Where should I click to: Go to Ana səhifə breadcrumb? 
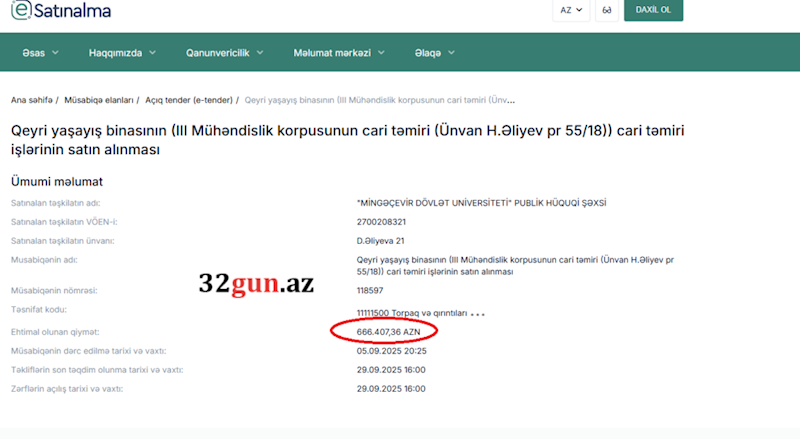tap(32, 100)
